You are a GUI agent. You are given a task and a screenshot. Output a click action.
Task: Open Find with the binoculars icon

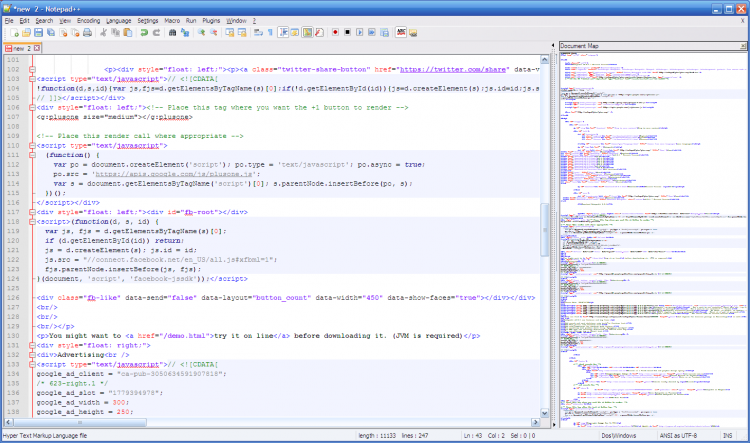(x=173, y=32)
